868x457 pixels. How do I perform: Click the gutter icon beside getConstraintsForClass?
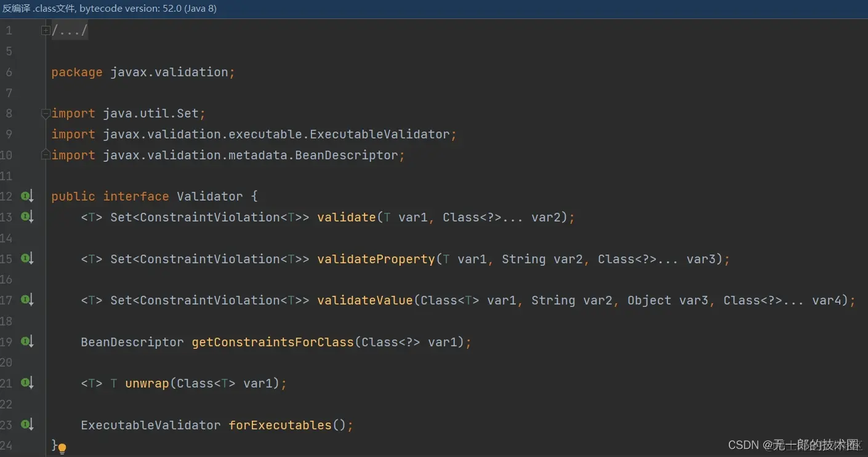coord(26,342)
